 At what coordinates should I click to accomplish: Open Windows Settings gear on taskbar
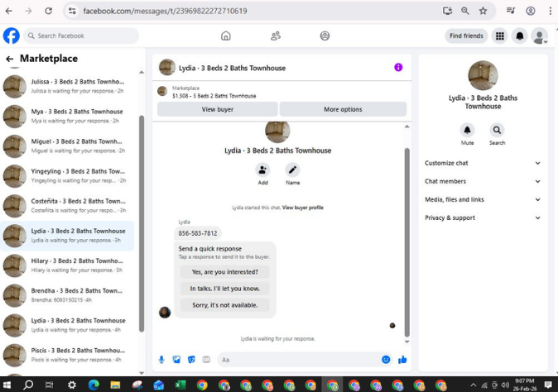(x=72, y=385)
